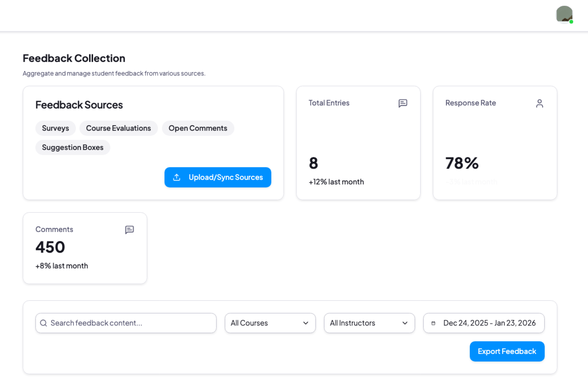Toggle the Surveys source chip
Image resolution: width=588 pixels, height=382 pixels.
[55, 128]
